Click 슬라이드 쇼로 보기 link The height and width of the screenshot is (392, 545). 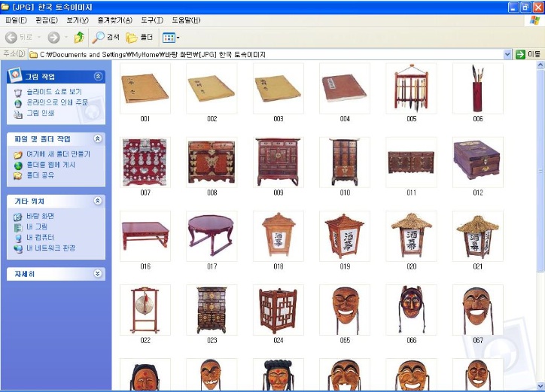click(x=54, y=91)
